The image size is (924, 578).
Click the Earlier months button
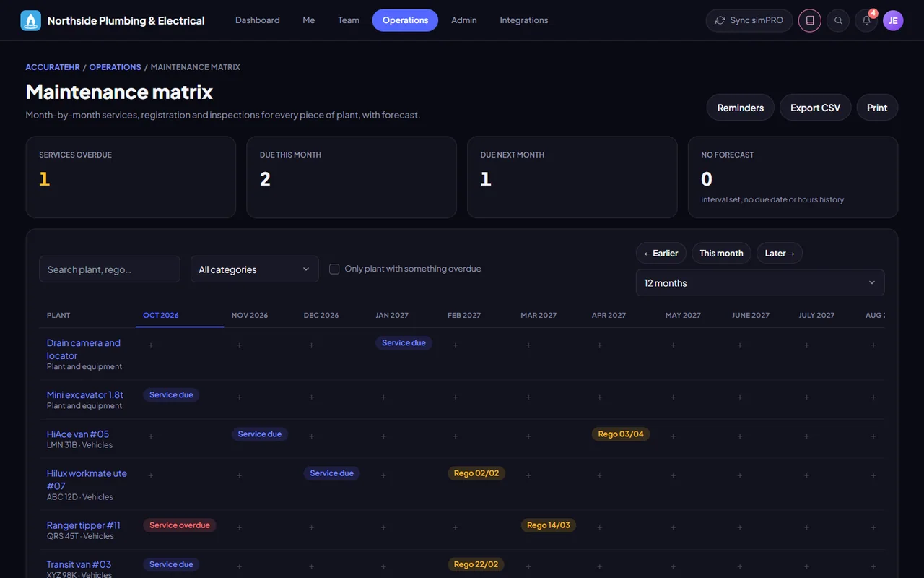point(661,253)
